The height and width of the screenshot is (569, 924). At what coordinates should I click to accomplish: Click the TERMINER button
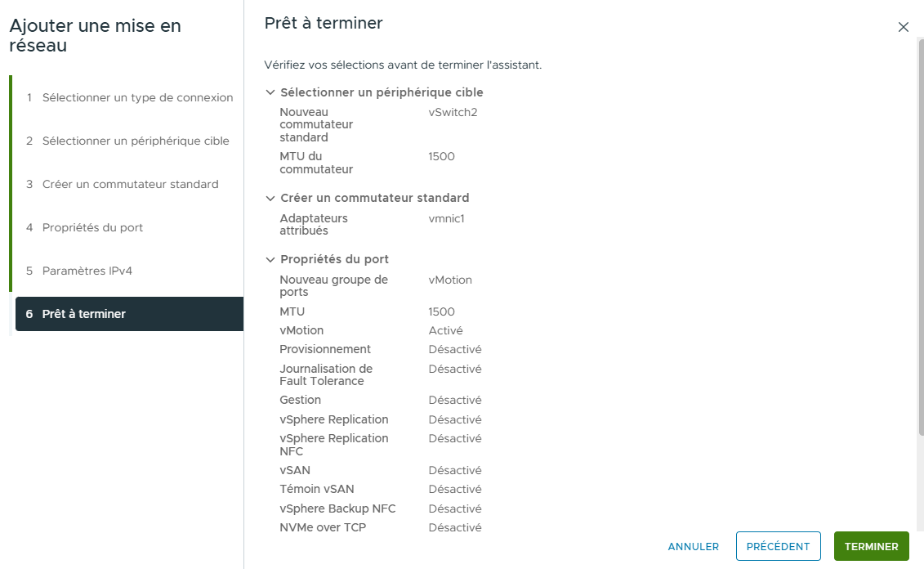pos(871,546)
